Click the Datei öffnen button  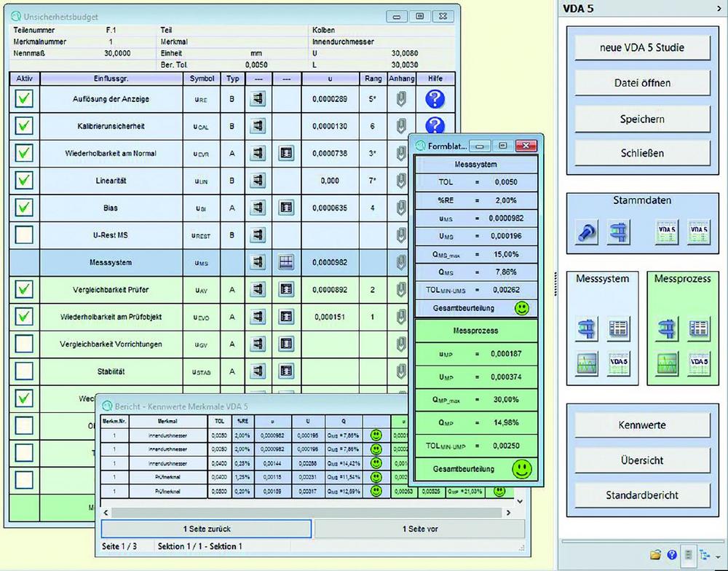click(x=642, y=83)
